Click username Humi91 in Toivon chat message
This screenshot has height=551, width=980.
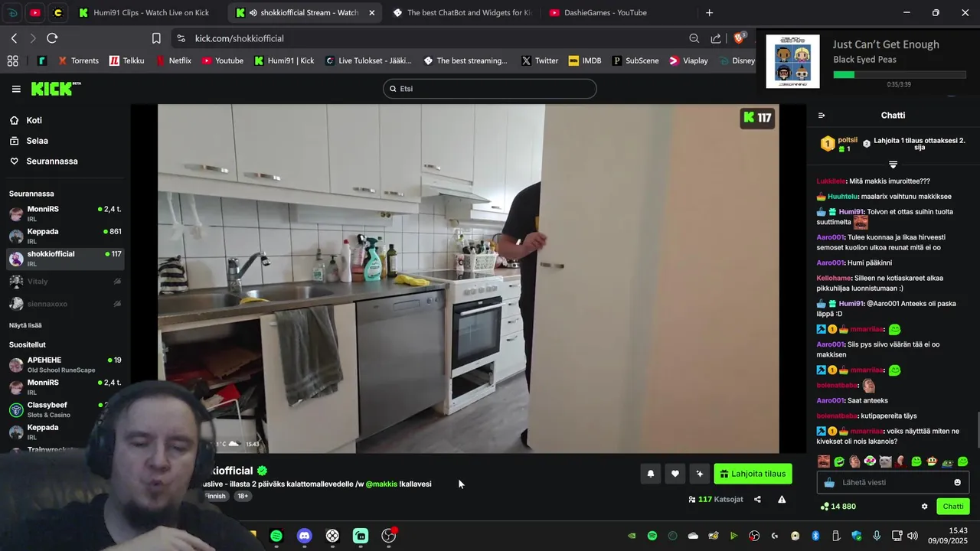point(851,212)
